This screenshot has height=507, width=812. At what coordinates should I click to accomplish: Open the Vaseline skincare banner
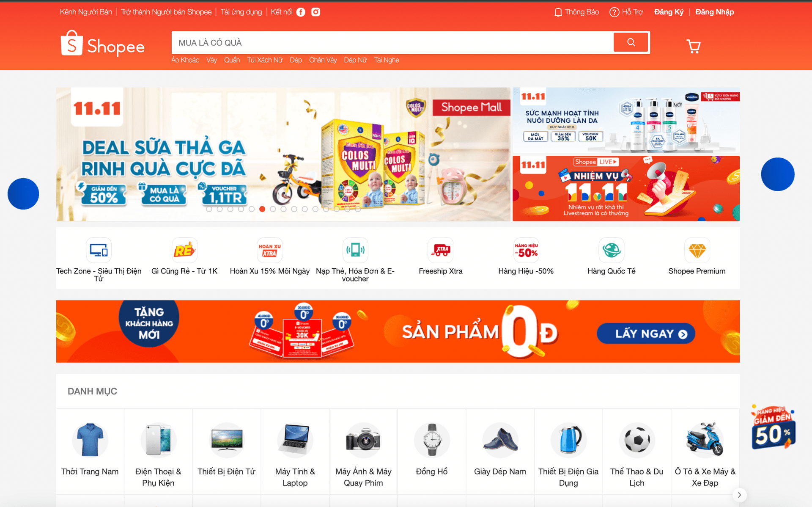click(x=626, y=120)
